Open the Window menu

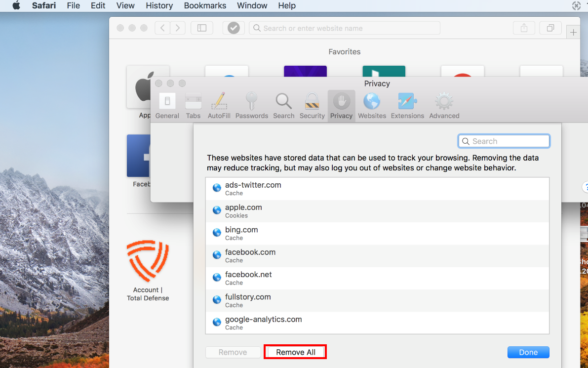(x=252, y=5)
